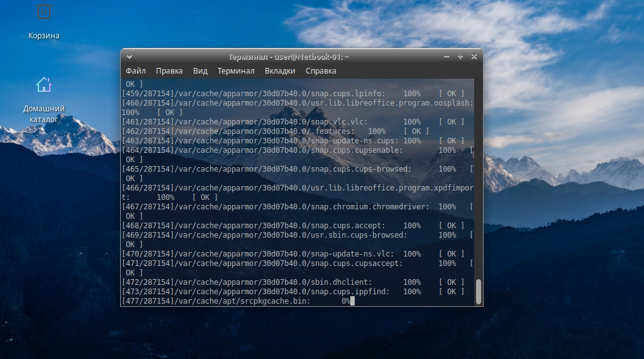Click the snap.cups.ippfind line
The width and height of the screenshot is (644, 359).
(x=293, y=292)
